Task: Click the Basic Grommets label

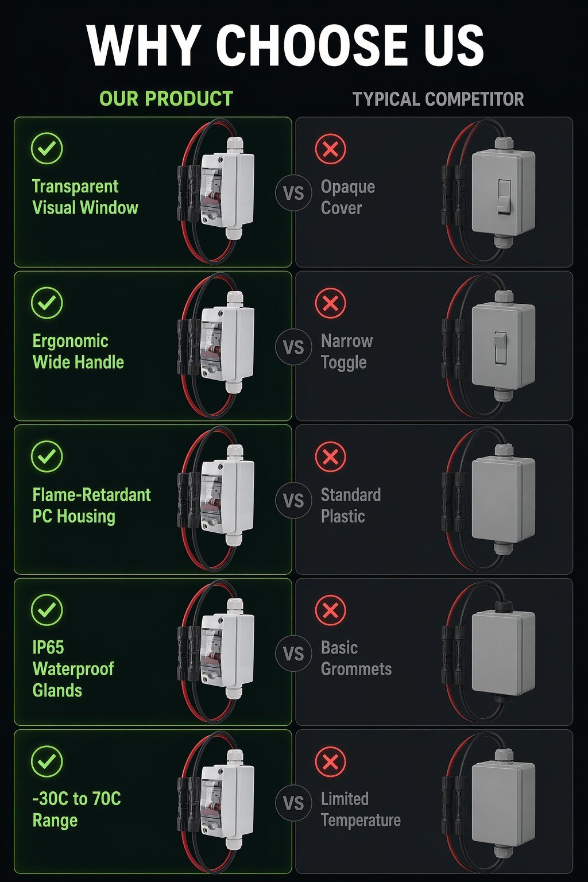Action: (x=356, y=659)
